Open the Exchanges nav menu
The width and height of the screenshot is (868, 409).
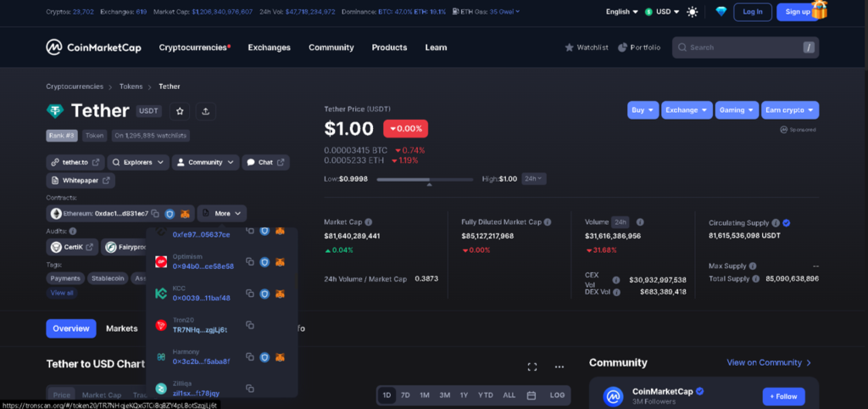[269, 48]
